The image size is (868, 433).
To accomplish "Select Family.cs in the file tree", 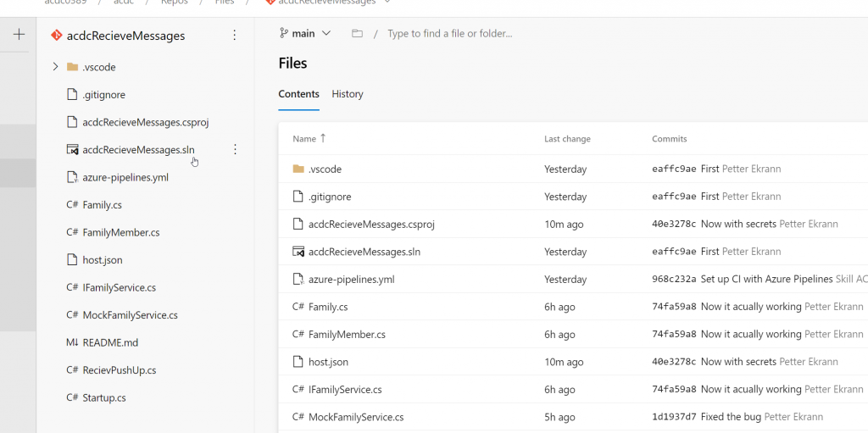I will (102, 205).
